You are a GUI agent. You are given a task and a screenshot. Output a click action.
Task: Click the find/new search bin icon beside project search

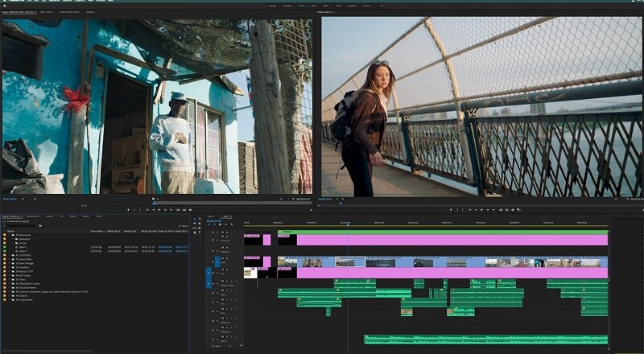pos(41,226)
